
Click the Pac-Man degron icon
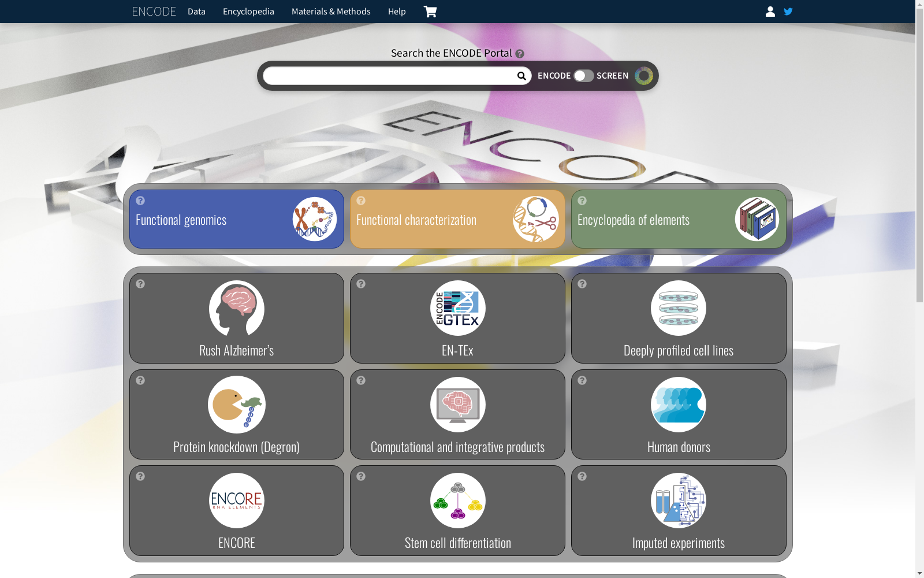(x=237, y=405)
